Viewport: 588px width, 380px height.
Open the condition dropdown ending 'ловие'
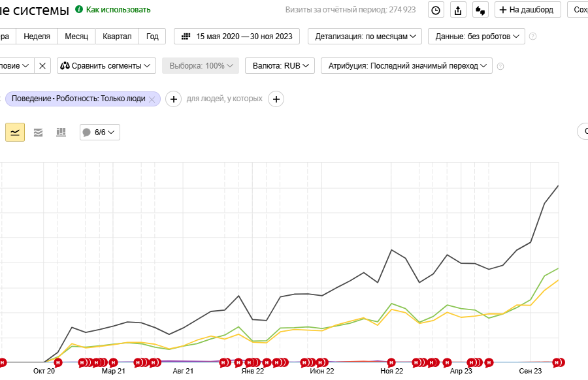coord(17,66)
